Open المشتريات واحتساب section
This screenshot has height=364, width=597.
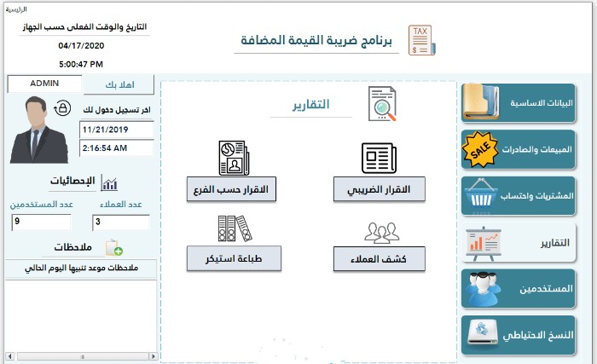click(x=519, y=196)
